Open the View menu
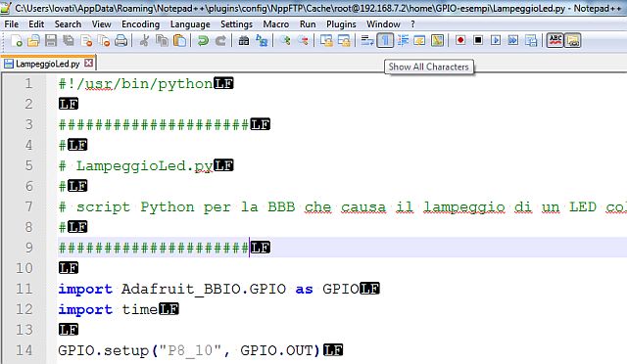627x364 pixels. [102, 24]
